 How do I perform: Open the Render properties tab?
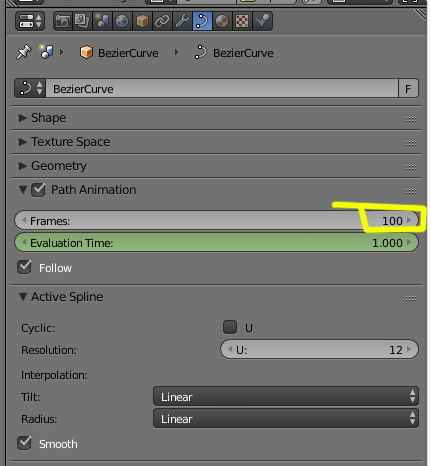[63, 21]
